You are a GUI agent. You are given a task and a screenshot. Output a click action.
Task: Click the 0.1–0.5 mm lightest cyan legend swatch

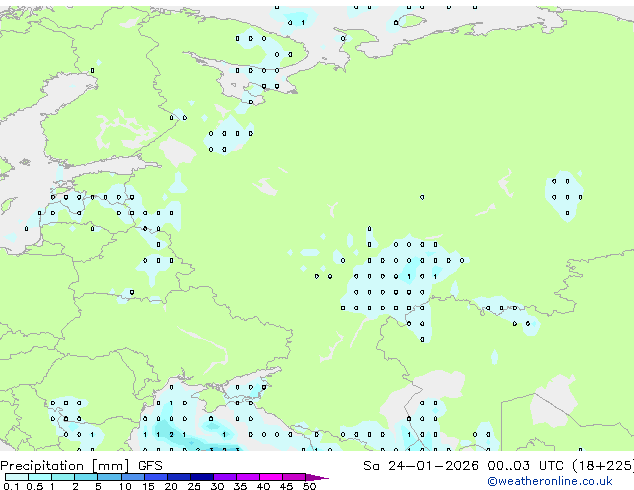pos(17,477)
